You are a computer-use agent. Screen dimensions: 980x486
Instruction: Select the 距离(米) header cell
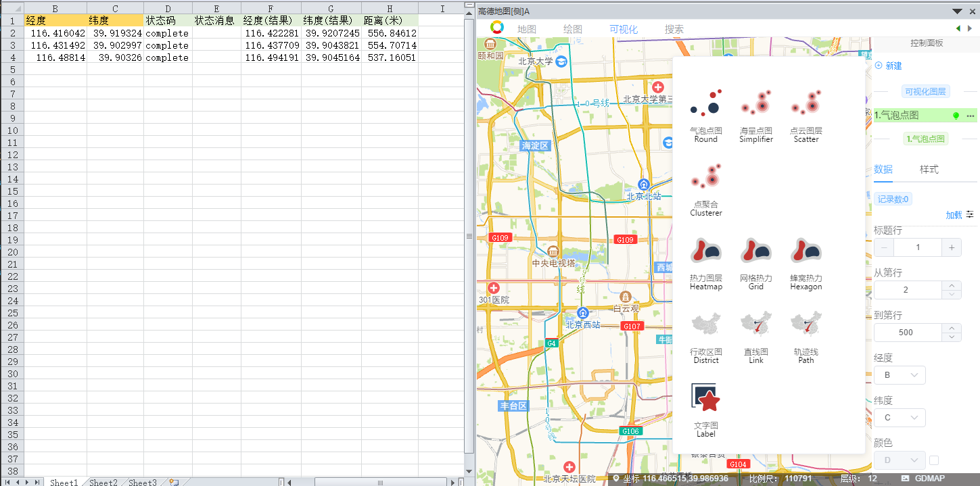tap(390, 21)
